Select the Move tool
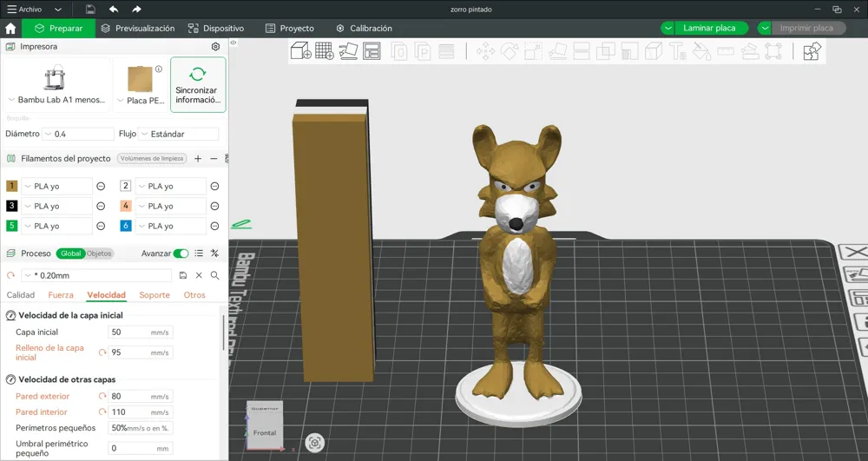Image resolution: width=868 pixels, height=461 pixels. click(x=485, y=51)
